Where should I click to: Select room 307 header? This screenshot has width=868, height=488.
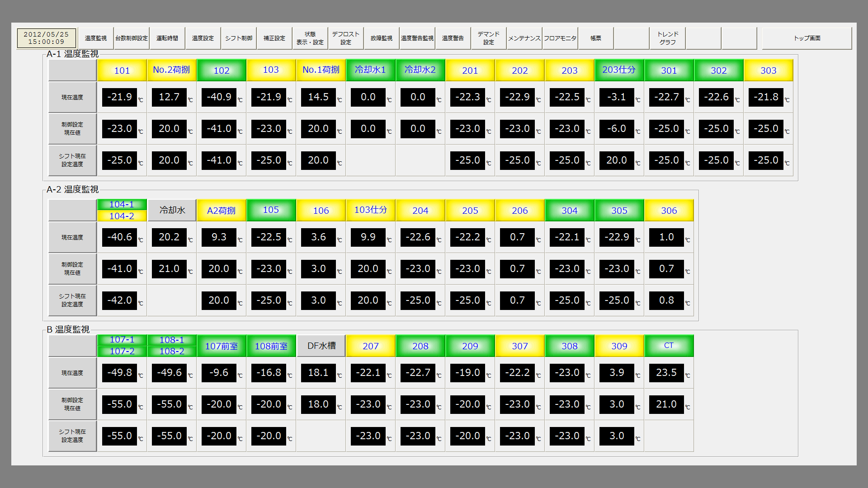[x=520, y=346]
